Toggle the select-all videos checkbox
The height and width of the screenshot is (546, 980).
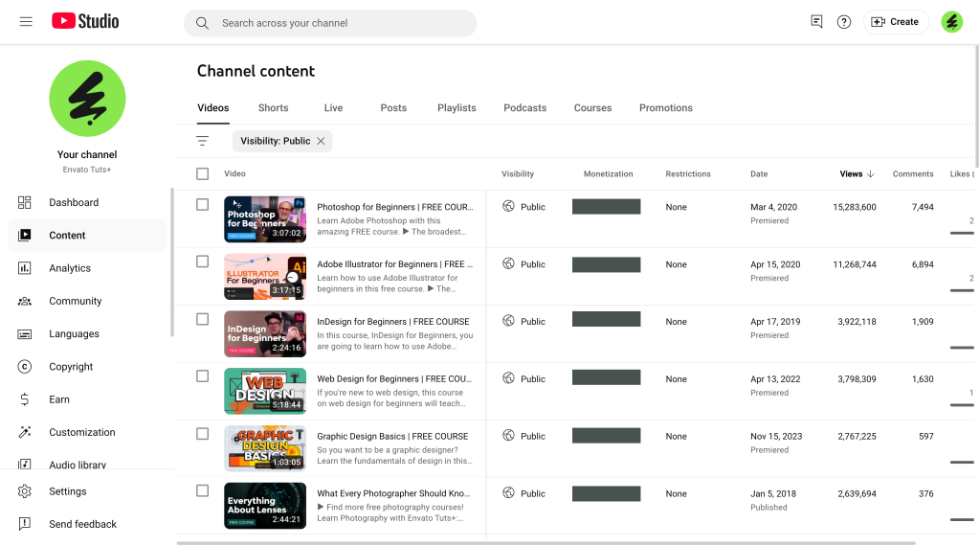203,174
